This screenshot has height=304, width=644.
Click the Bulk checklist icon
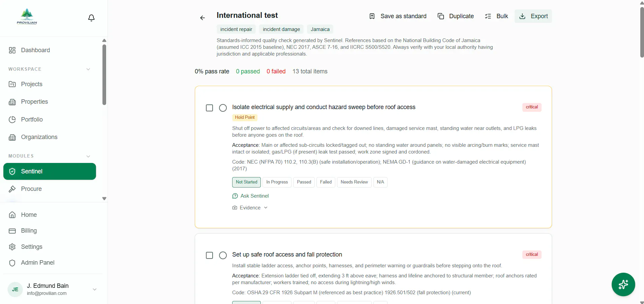[x=488, y=16]
